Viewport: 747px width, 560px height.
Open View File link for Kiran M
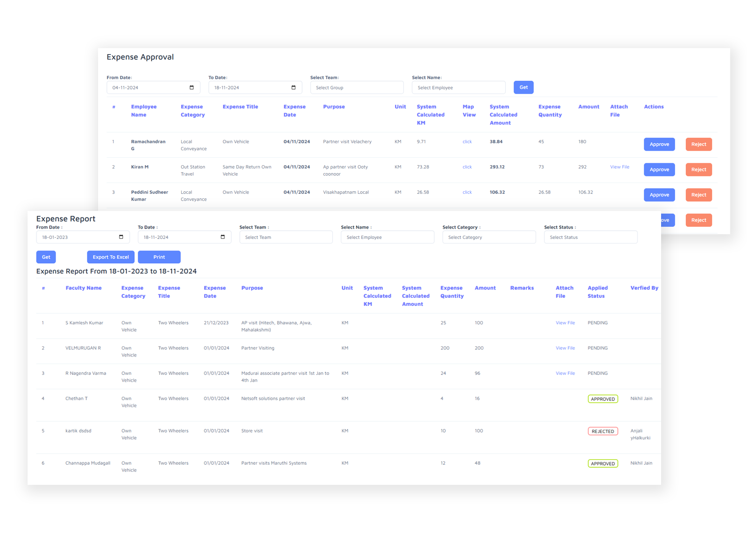coord(620,167)
